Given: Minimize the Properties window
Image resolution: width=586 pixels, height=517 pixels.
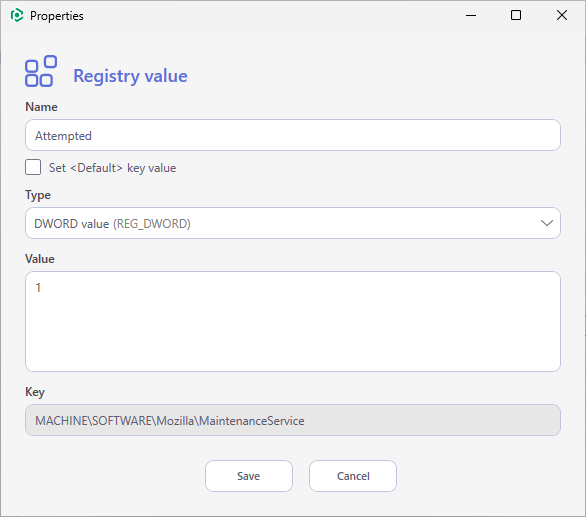Looking at the screenshot, I should click(471, 15).
